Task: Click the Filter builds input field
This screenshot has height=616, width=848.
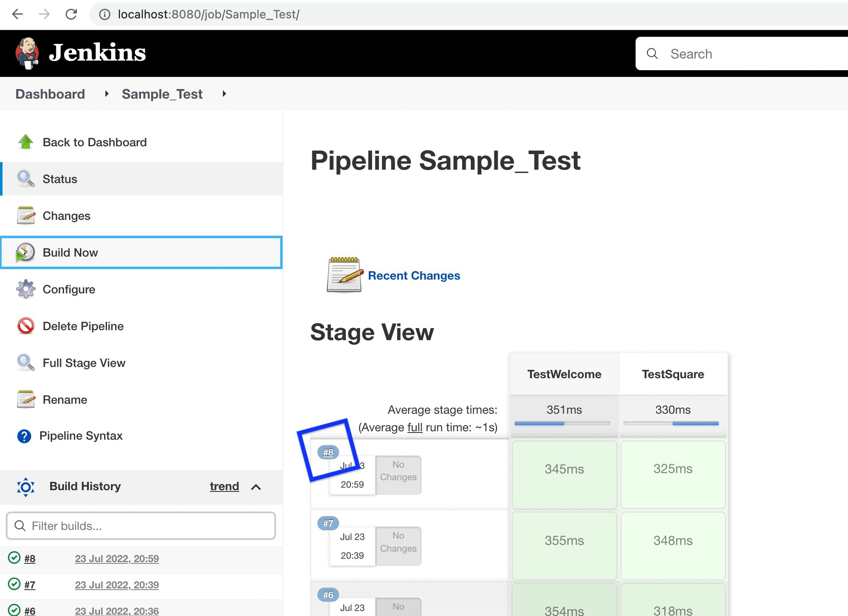Action: tap(141, 526)
